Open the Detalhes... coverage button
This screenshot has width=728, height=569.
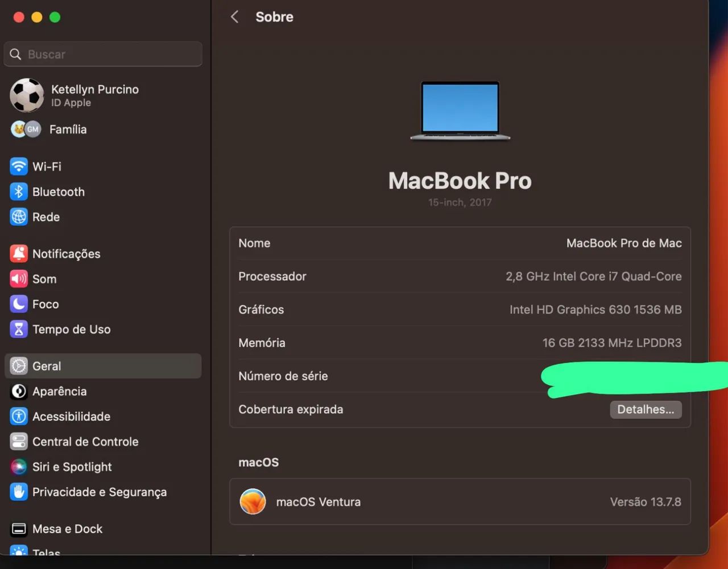coord(646,409)
